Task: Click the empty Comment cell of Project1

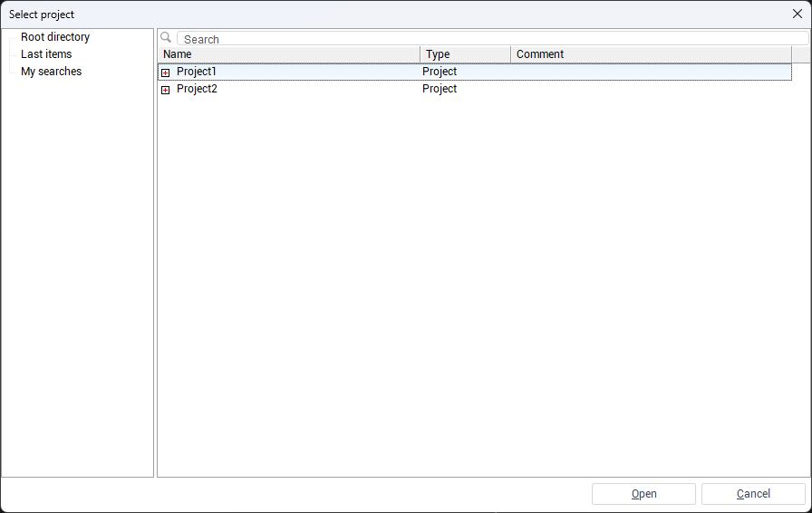Action: [649, 72]
